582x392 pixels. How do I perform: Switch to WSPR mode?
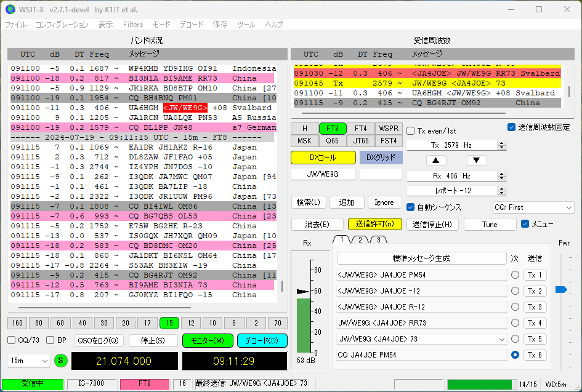coord(389,129)
